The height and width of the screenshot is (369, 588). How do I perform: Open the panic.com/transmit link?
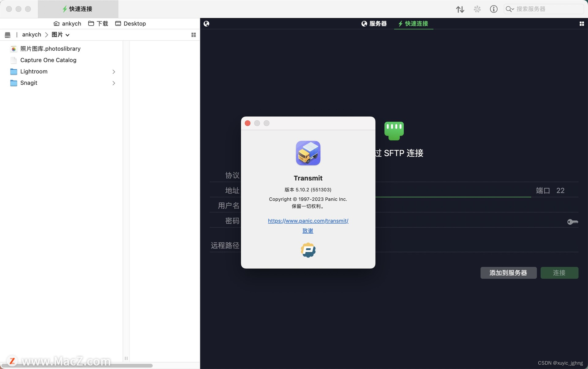click(x=308, y=221)
